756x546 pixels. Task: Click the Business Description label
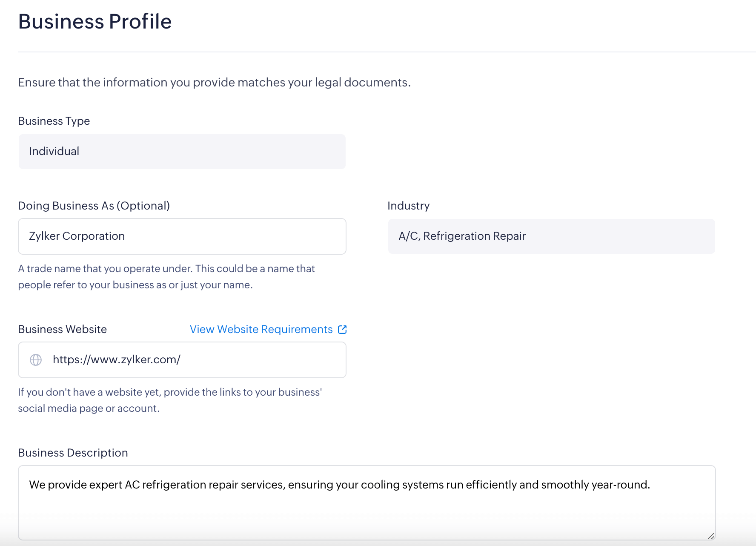[x=73, y=453]
